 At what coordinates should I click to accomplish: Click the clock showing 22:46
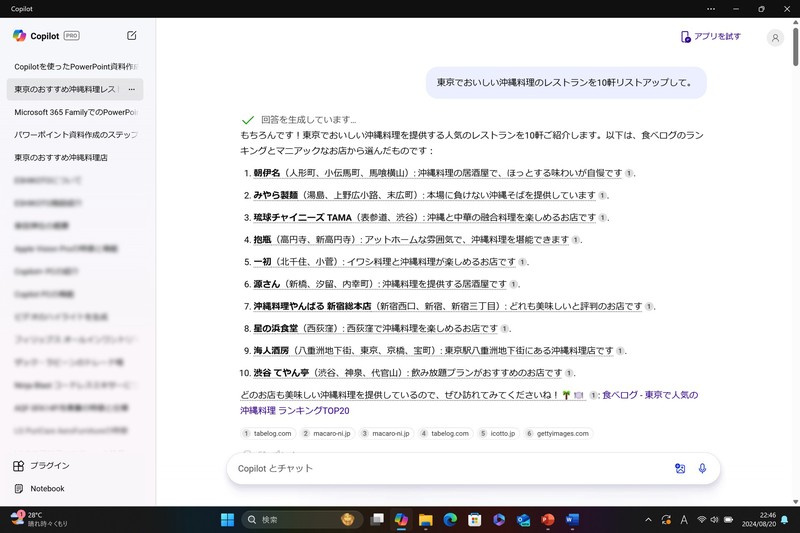tap(759, 520)
